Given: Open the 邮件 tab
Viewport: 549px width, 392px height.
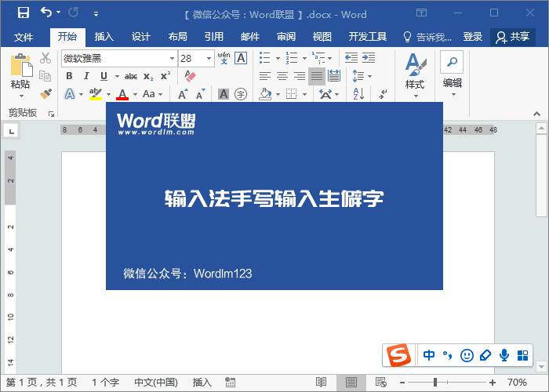Looking at the screenshot, I should pyautogui.click(x=250, y=37).
